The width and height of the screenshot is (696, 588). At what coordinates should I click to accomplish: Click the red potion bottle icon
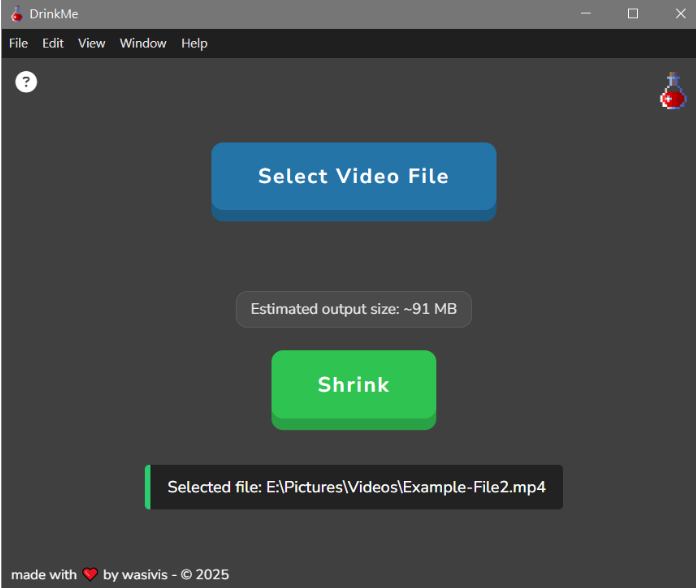[x=673, y=91]
